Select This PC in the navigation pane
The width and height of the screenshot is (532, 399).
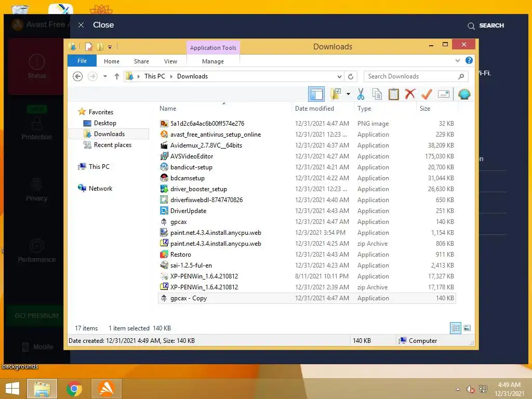[99, 167]
